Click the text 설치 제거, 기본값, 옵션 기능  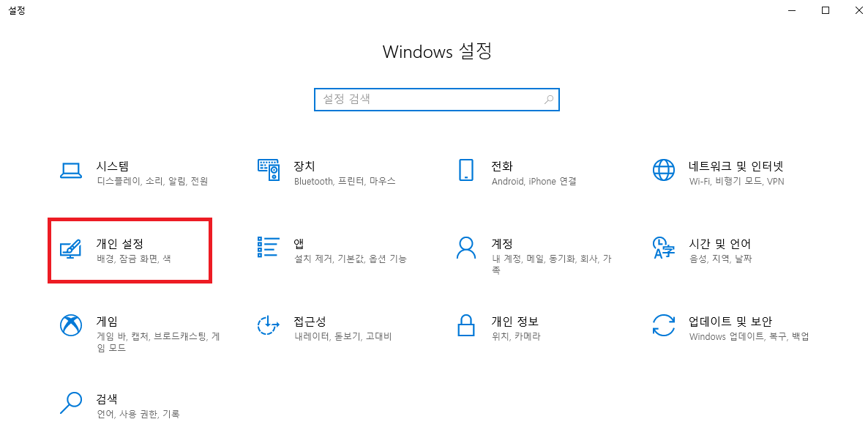[351, 259]
